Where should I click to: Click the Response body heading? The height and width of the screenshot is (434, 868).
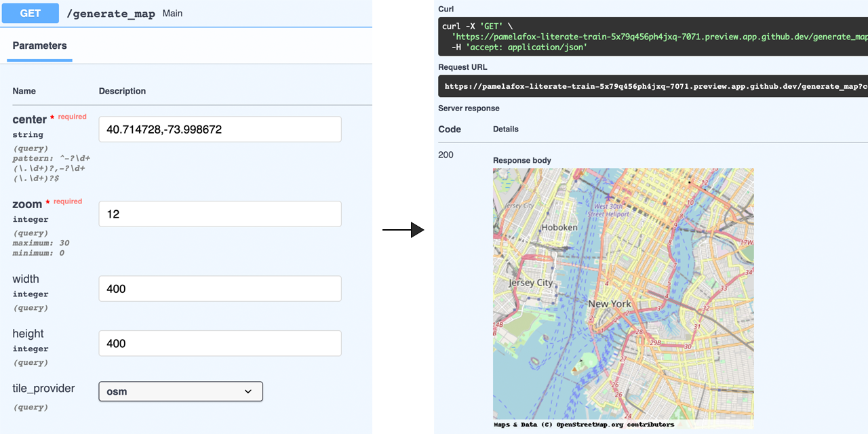pyautogui.click(x=521, y=161)
